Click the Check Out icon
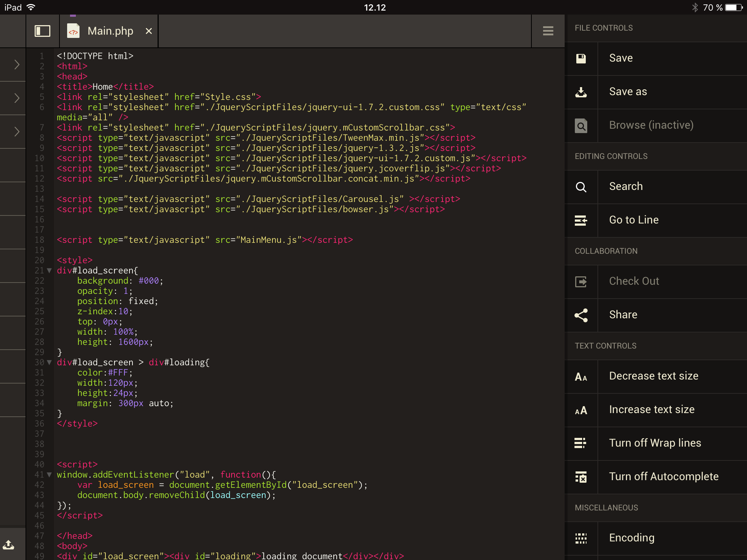747x560 pixels. [581, 281]
